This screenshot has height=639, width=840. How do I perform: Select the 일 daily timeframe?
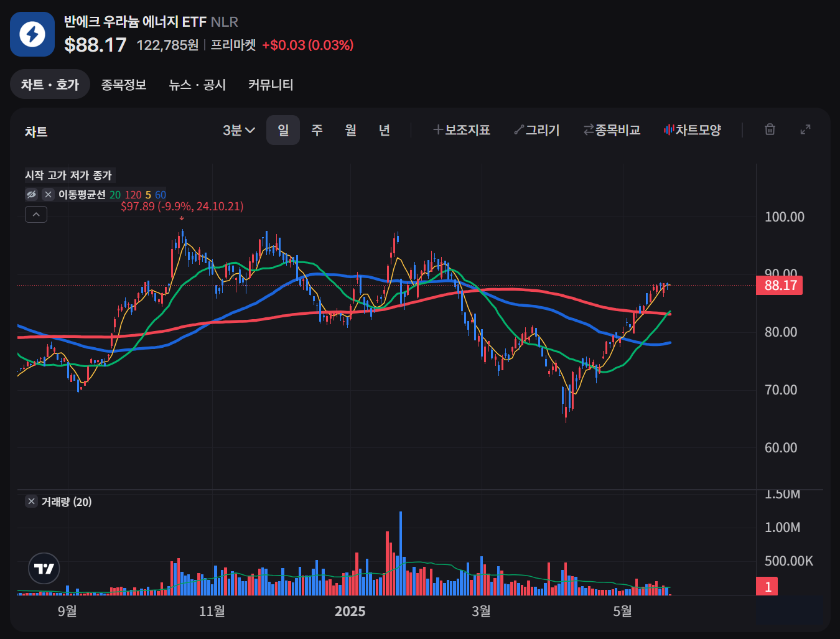click(283, 130)
